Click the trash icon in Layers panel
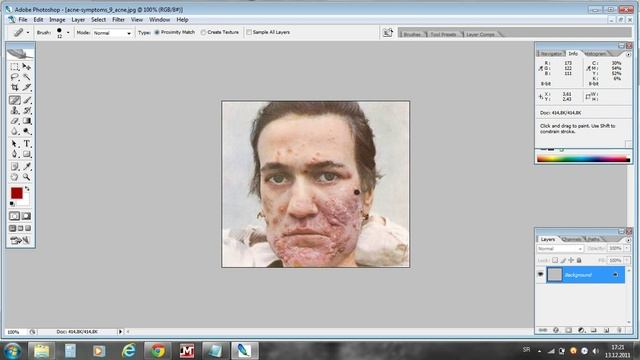The width and height of the screenshot is (640, 360). click(619, 330)
